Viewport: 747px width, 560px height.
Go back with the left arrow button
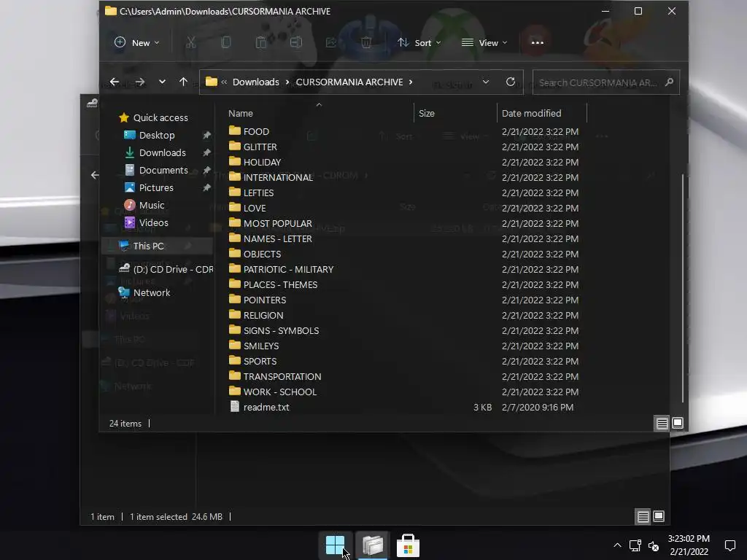(x=115, y=82)
